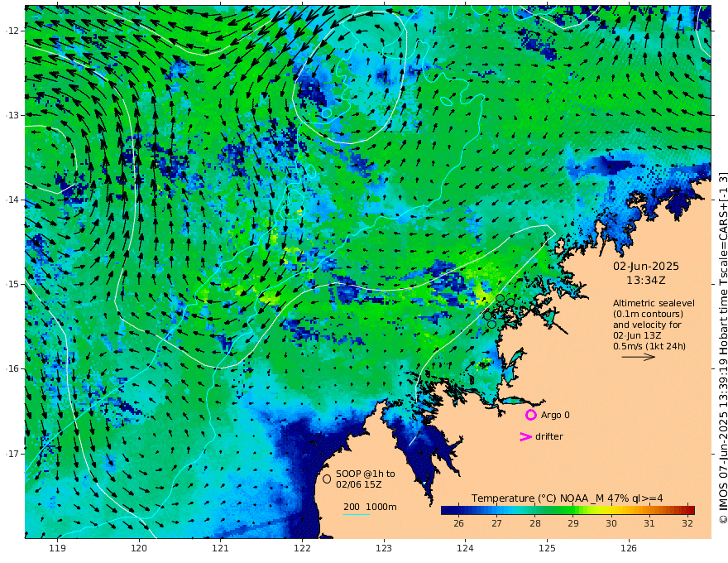Click the IMOS copyright vertical text

click(722, 348)
